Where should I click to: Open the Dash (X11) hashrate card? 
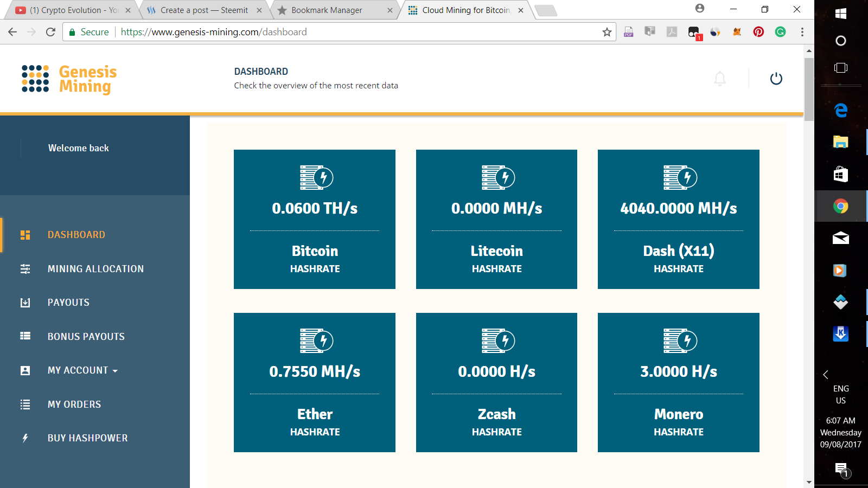point(679,219)
